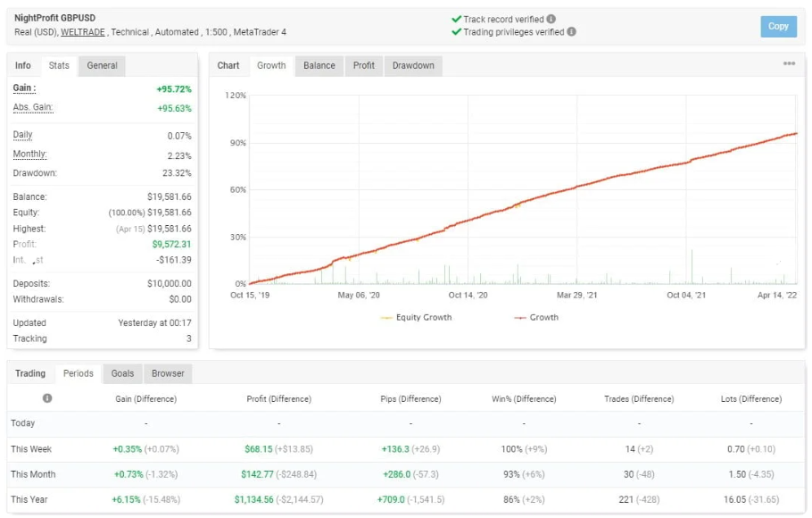Open the Browser tab

point(168,373)
